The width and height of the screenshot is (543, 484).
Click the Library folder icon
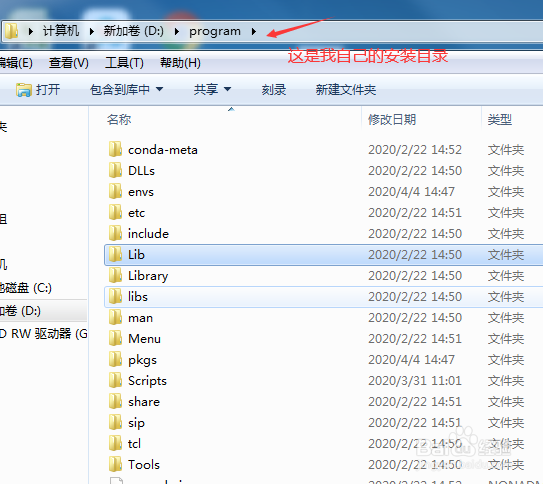click(115, 275)
